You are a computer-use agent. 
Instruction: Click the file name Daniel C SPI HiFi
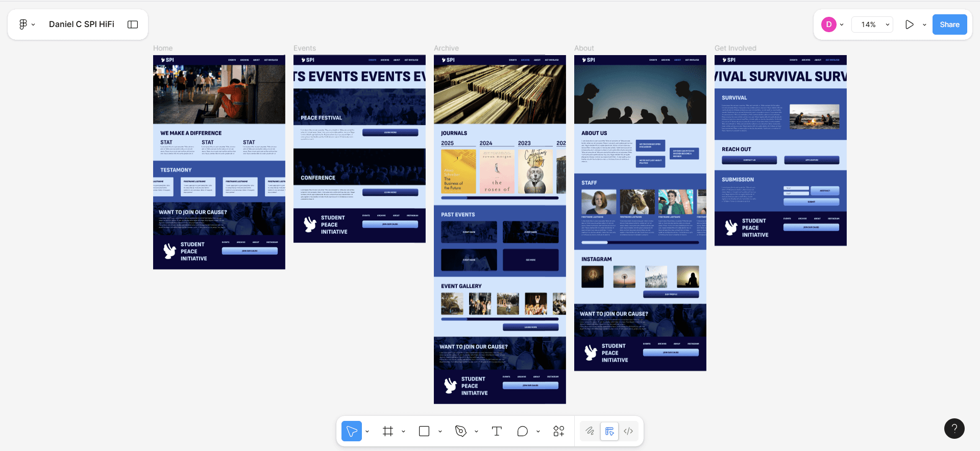82,24
